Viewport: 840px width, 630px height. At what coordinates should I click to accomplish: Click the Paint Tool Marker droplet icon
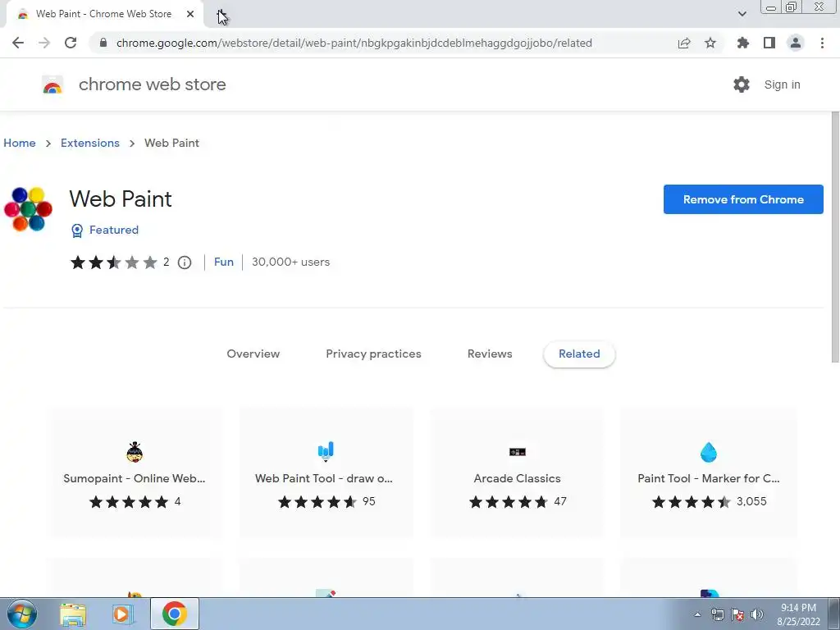(709, 452)
